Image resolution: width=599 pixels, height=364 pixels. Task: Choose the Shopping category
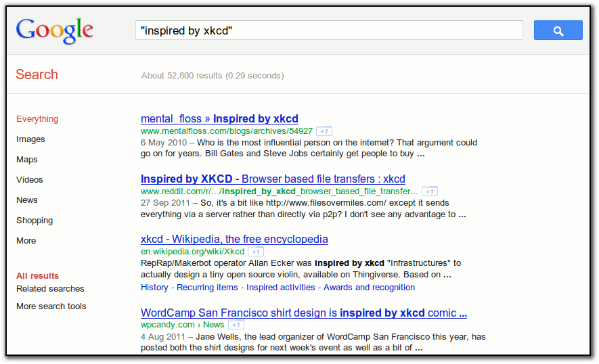coord(35,221)
